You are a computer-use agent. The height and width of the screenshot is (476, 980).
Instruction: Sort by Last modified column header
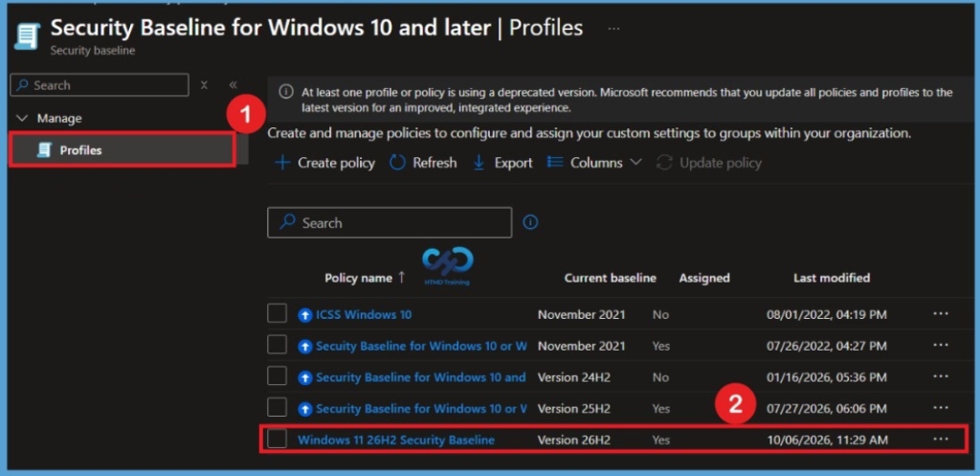(832, 278)
